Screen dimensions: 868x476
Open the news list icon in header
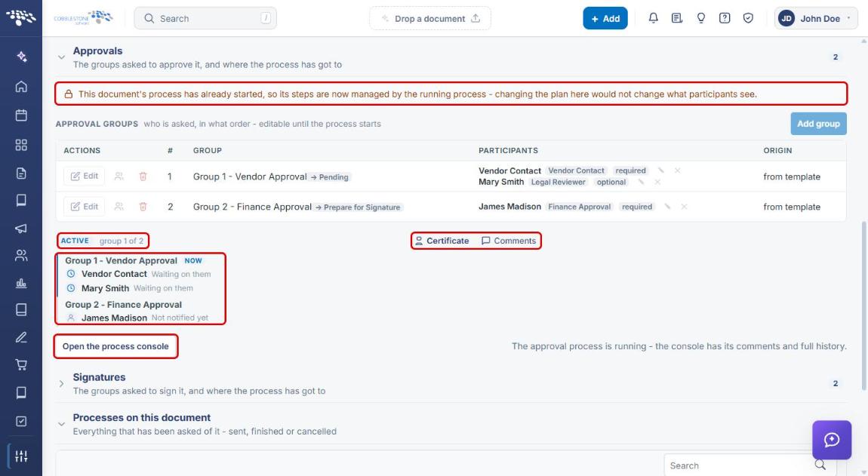(x=676, y=18)
